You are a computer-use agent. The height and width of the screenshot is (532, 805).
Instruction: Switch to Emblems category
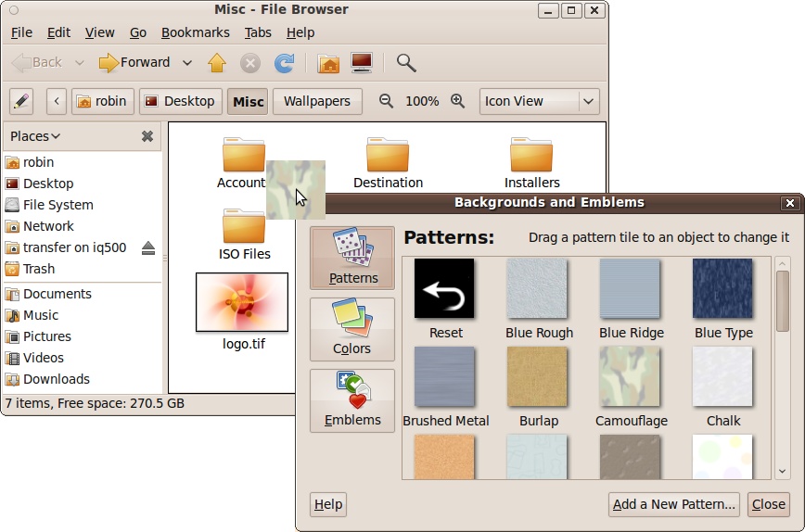352,400
